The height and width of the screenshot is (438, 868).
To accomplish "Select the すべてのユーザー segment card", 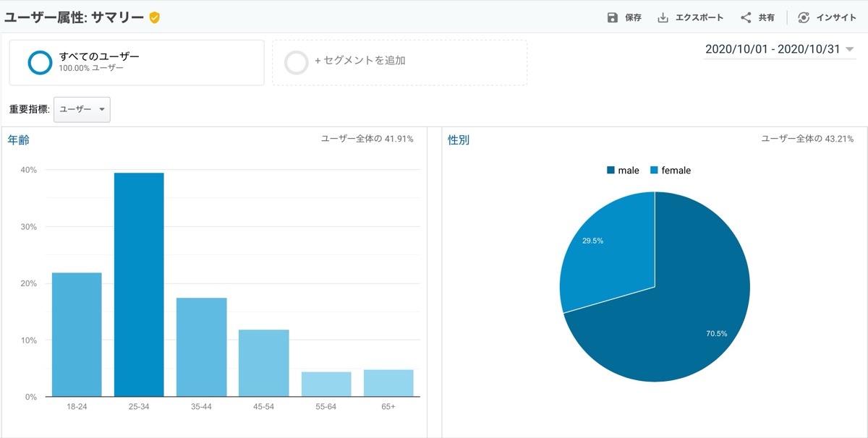I will [x=137, y=62].
